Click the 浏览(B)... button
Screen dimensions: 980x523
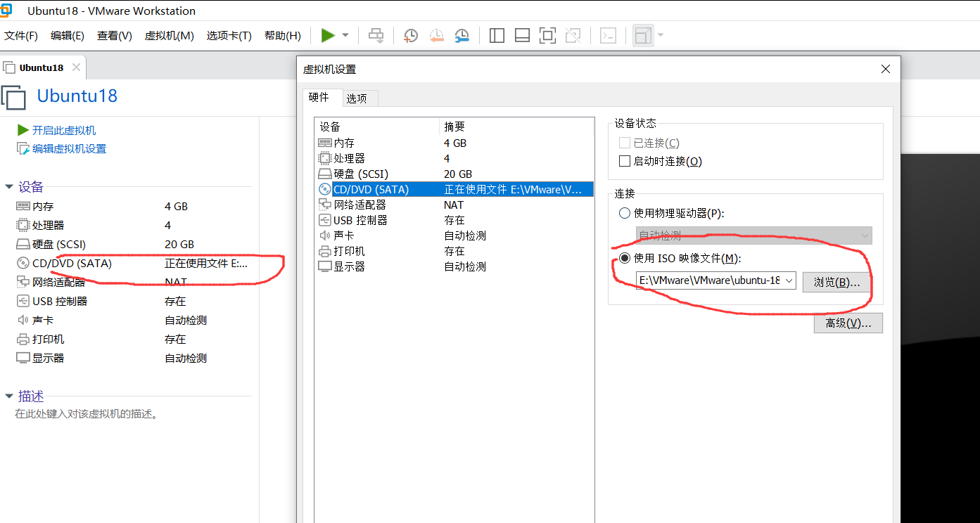(x=837, y=282)
